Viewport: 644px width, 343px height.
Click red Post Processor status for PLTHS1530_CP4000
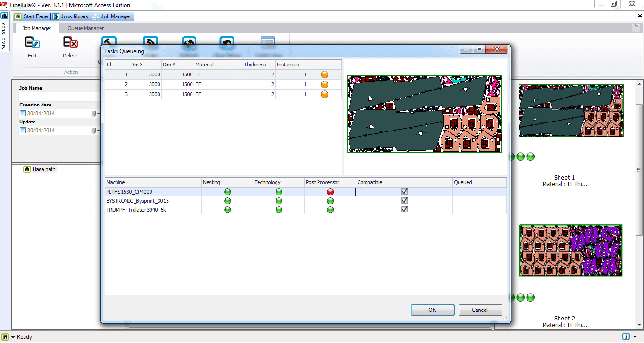[x=330, y=192]
